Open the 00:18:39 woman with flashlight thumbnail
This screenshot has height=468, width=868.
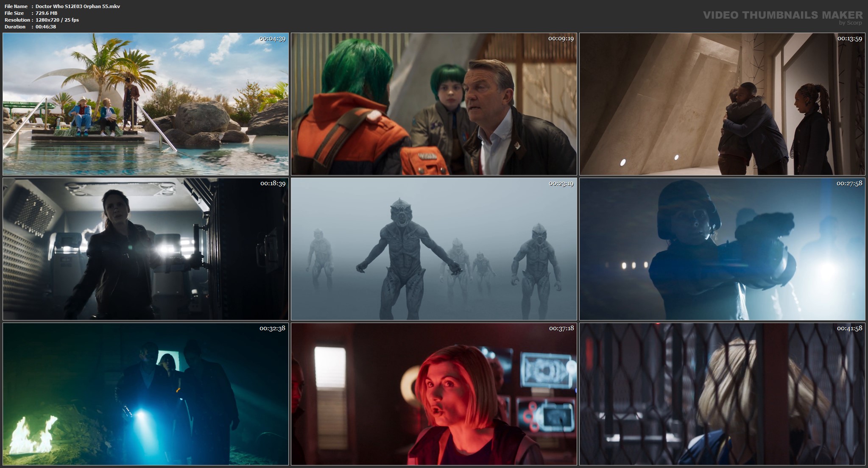click(145, 249)
